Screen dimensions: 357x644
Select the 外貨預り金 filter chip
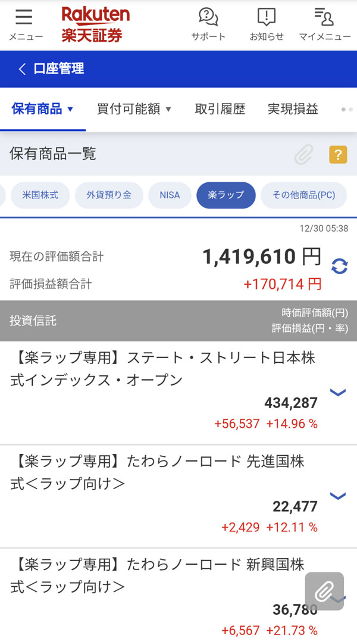pos(109,195)
